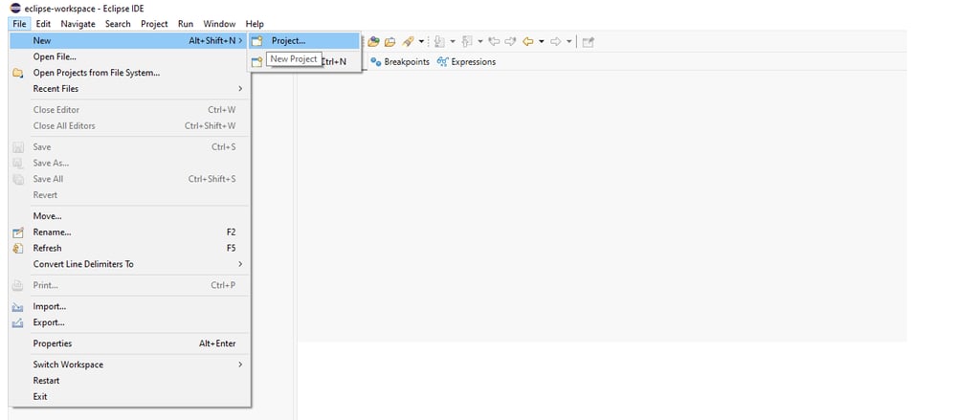The height and width of the screenshot is (420, 980).
Task: Select Move... in the File menu
Action: coord(130,216)
